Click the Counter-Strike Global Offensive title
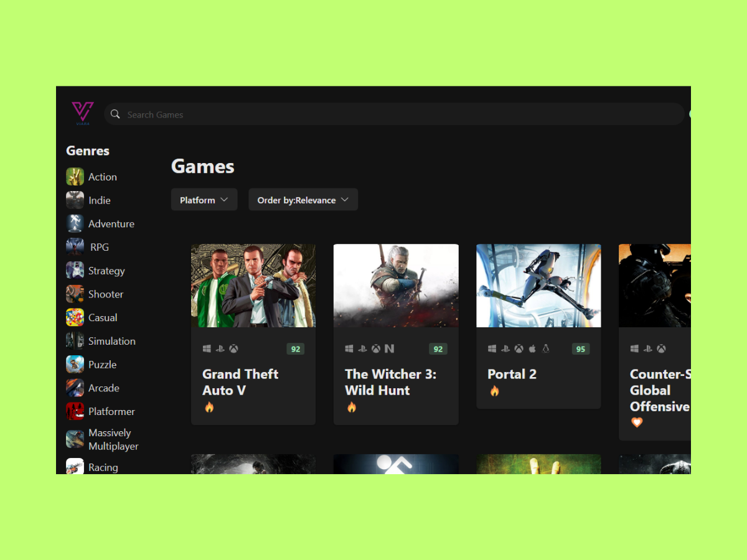The height and width of the screenshot is (560, 747). click(660, 390)
